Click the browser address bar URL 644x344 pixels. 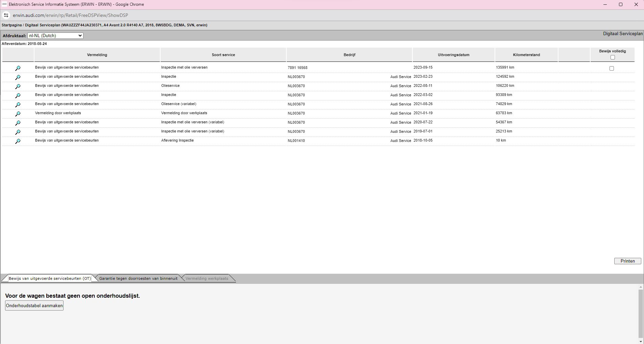click(x=70, y=15)
